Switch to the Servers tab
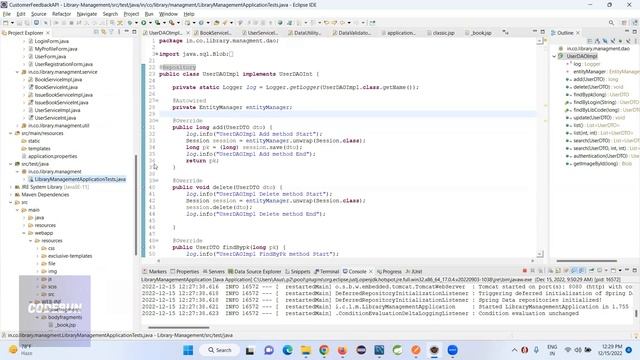The height and width of the screenshot is (360, 640). [x=213, y=271]
